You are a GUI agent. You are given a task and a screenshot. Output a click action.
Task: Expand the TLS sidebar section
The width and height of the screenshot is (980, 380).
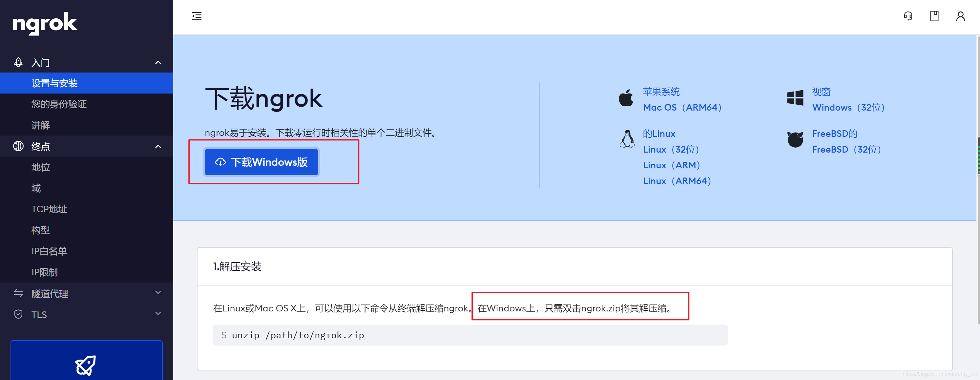tap(158, 314)
